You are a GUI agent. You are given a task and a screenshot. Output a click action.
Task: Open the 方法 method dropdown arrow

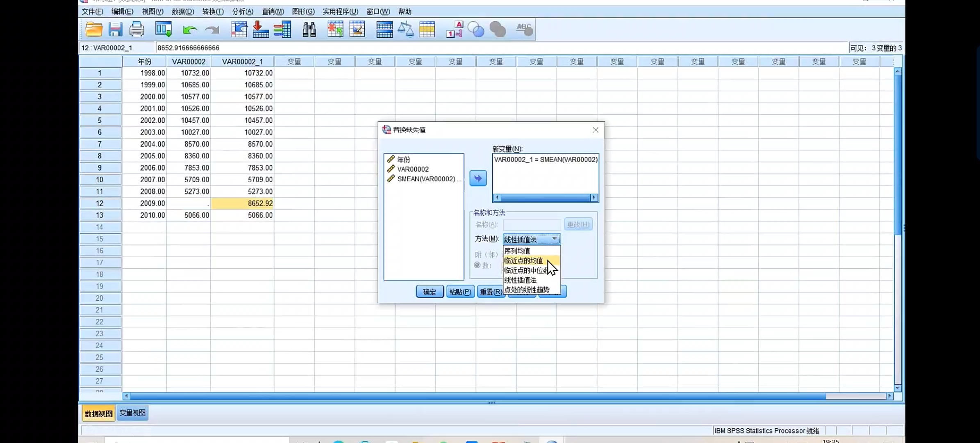555,239
